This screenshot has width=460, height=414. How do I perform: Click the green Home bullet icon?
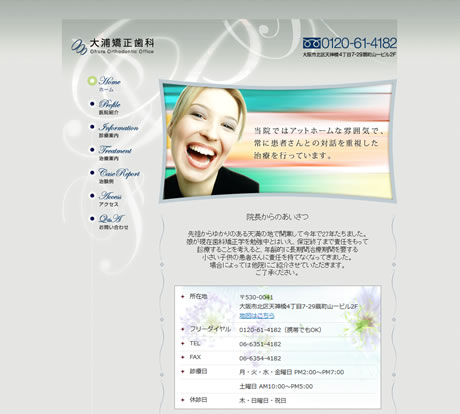92,81
